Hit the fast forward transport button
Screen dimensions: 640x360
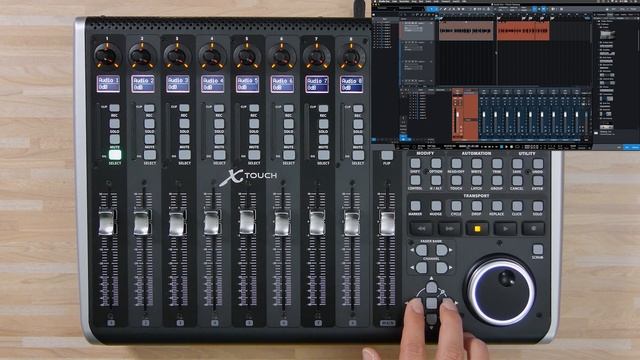pyautogui.click(x=449, y=229)
